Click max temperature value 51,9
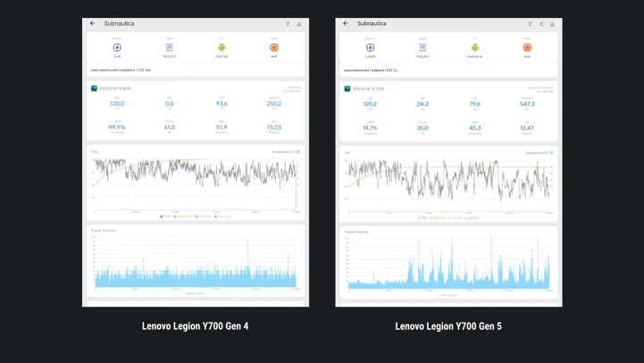Screen dimensions: 644x363 coord(222,128)
